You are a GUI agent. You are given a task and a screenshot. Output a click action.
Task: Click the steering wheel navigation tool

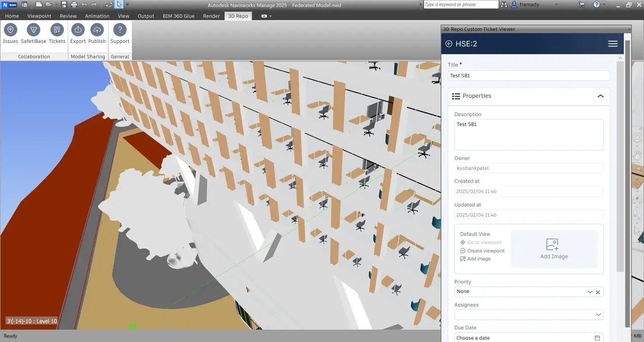[x=638, y=138]
